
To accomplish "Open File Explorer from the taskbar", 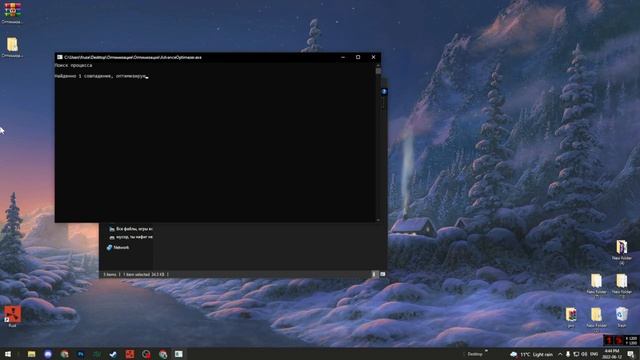I will [x=31, y=354].
